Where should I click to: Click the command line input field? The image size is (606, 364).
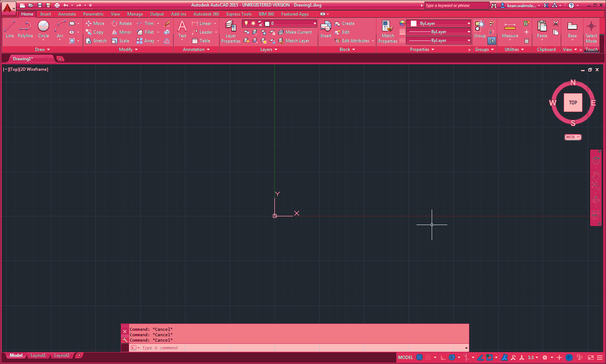(296, 348)
